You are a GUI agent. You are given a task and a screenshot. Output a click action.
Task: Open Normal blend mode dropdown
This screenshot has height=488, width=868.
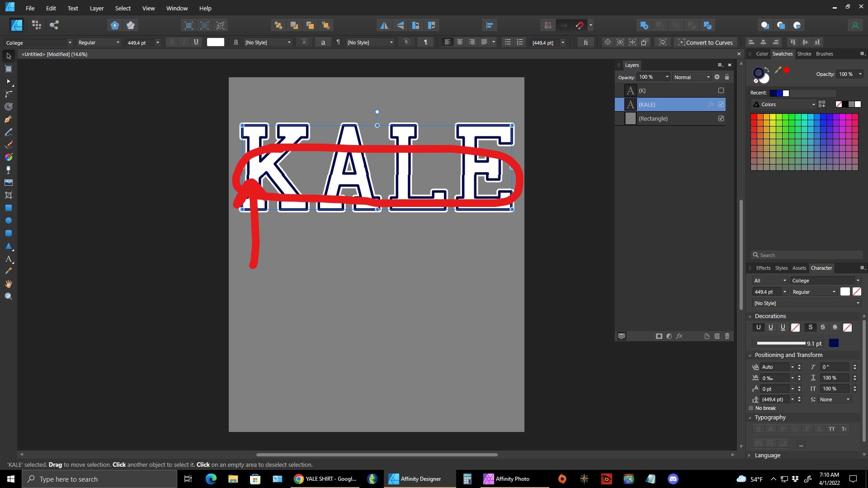click(x=692, y=77)
